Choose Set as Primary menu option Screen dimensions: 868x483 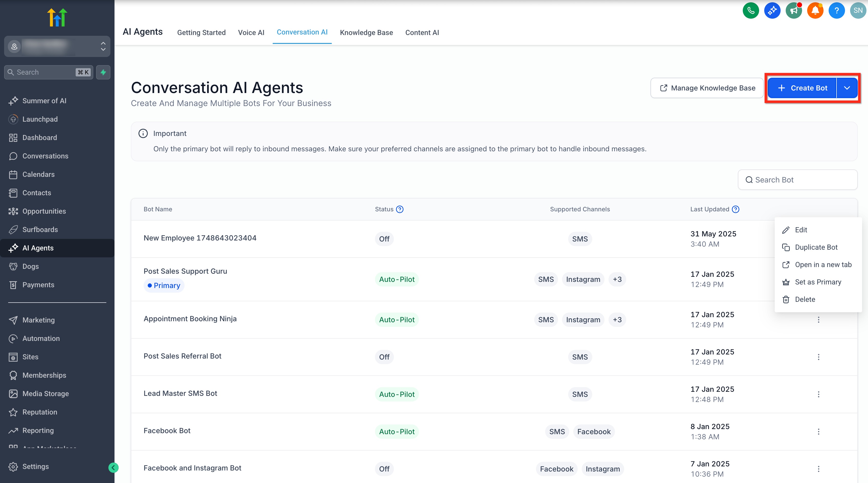[818, 282]
